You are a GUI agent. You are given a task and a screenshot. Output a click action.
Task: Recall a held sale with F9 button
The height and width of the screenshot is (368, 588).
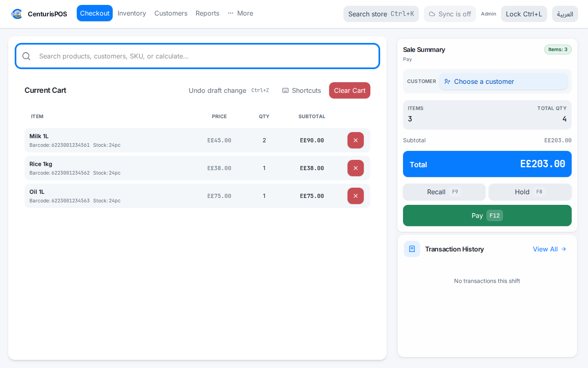point(444,192)
